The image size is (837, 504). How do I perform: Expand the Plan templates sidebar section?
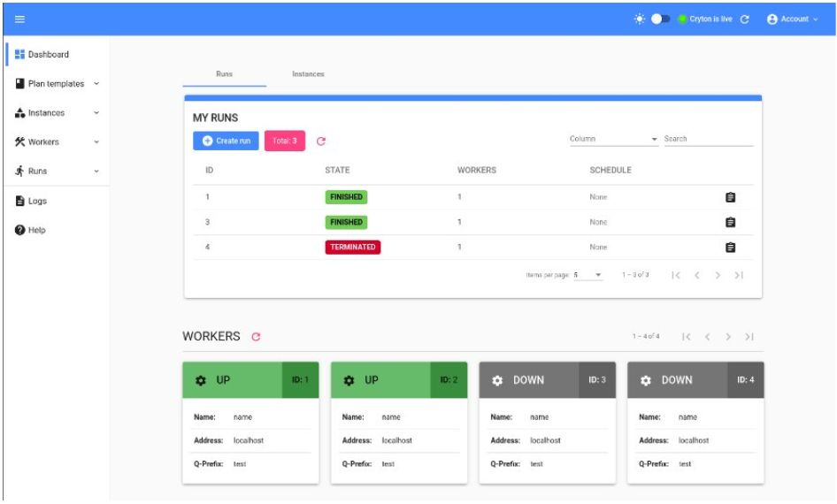pyautogui.click(x=56, y=84)
